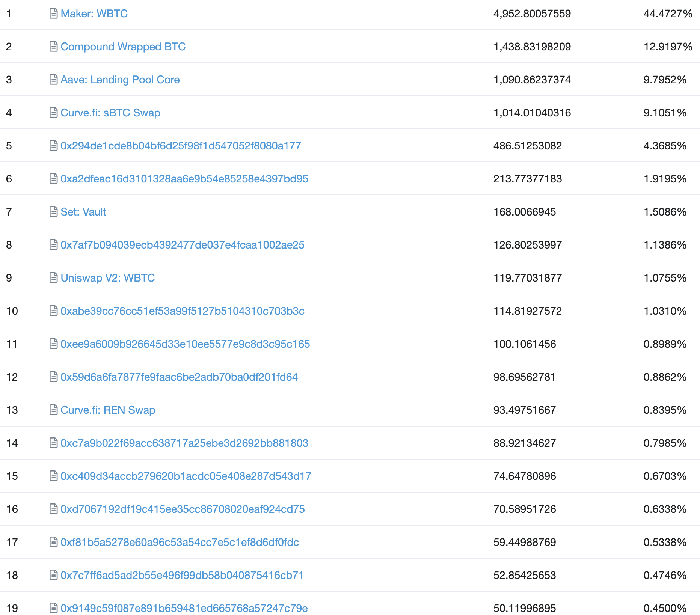Open address 0xee9a6009b926645d33e10ee5577e9c8d3c95c165
700x615 pixels.
point(186,344)
